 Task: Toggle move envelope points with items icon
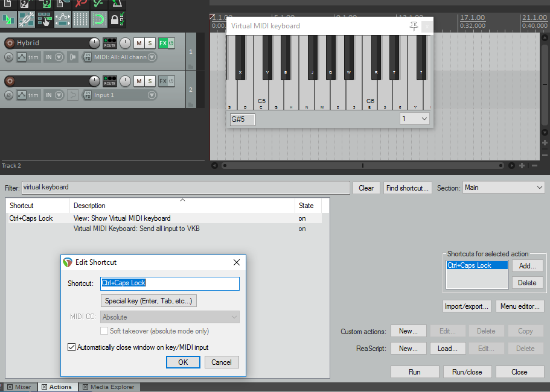tap(63, 20)
